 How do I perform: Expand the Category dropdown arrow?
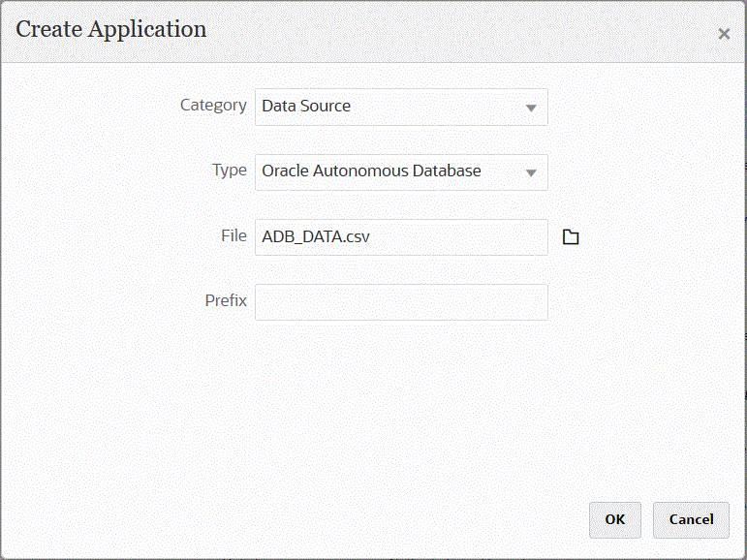[531, 108]
